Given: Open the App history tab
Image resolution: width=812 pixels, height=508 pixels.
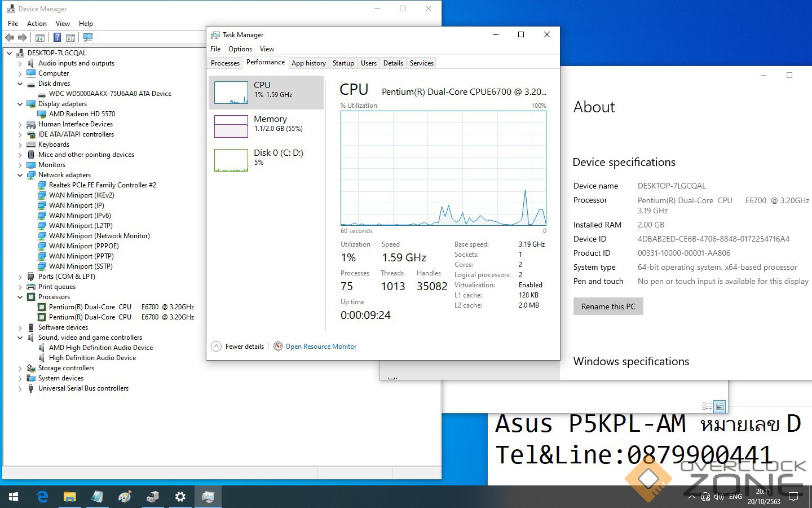Looking at the screenshot, I should pos(308,63).
